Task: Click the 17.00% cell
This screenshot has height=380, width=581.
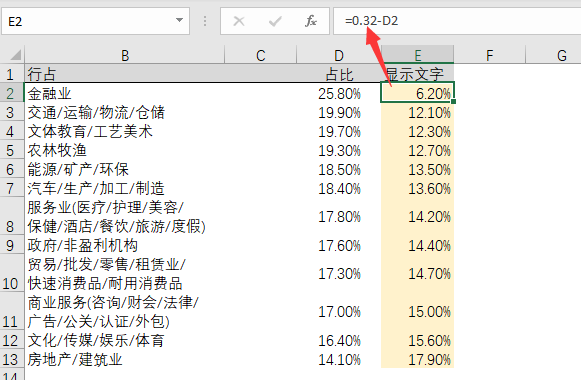Action: pos(339,312)
